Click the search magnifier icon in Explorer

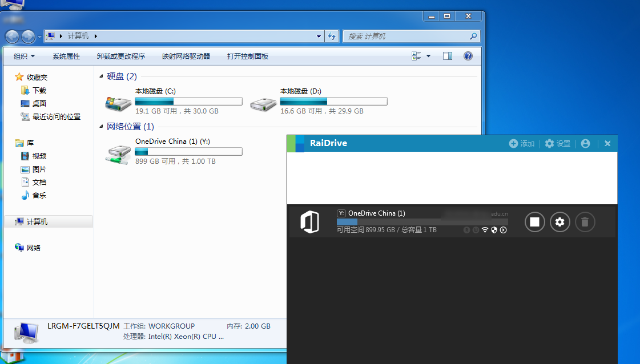tap(473, 37)
